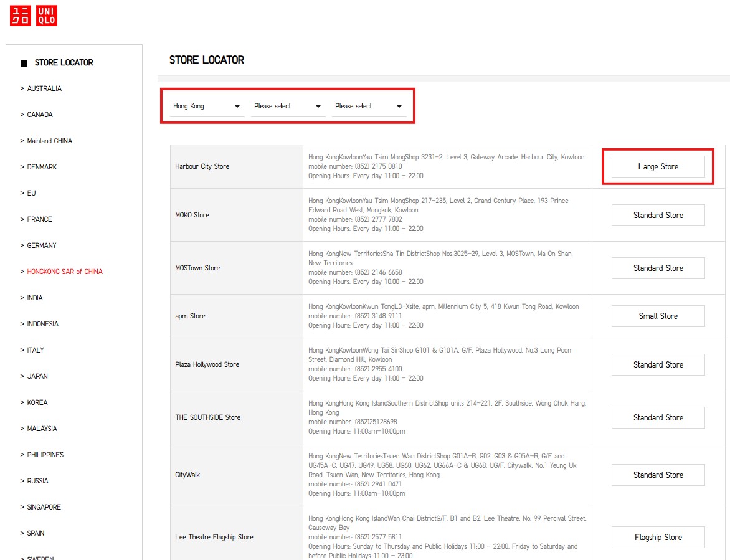This screenshot has width=730, height=560.
Task: Expand the second Please select dropdown
Action: tap(288, 106)
